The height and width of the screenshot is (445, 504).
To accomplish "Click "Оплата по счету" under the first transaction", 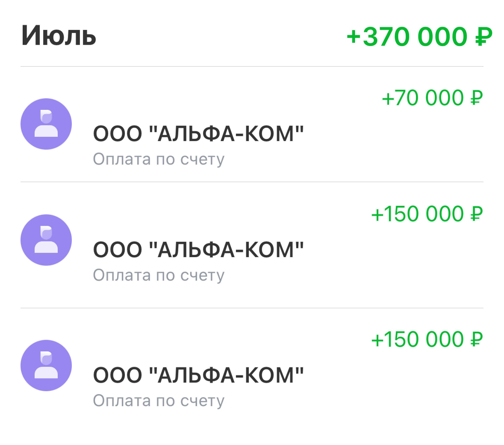I will 159,159.
